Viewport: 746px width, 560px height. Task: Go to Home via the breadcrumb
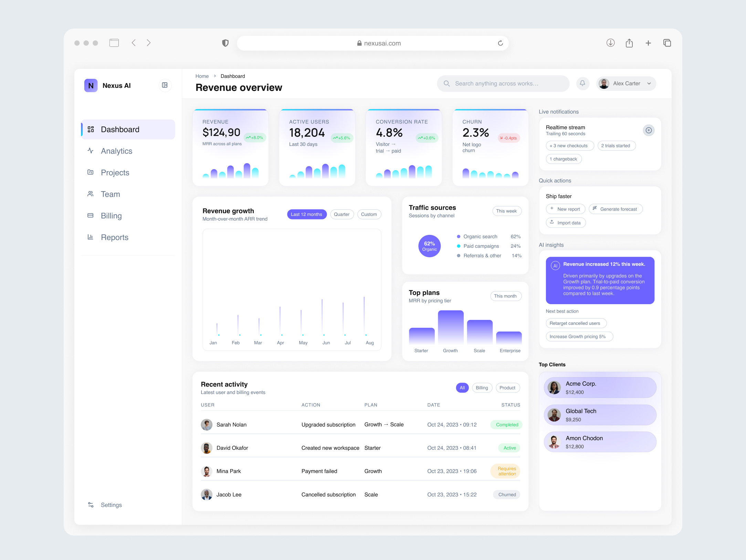click(202, 76)
